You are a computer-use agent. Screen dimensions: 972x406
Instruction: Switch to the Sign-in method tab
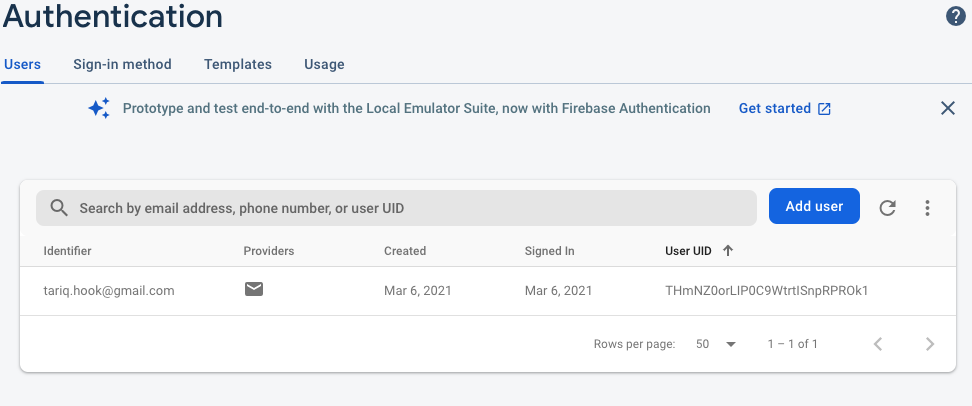click(x=122, y=64)
